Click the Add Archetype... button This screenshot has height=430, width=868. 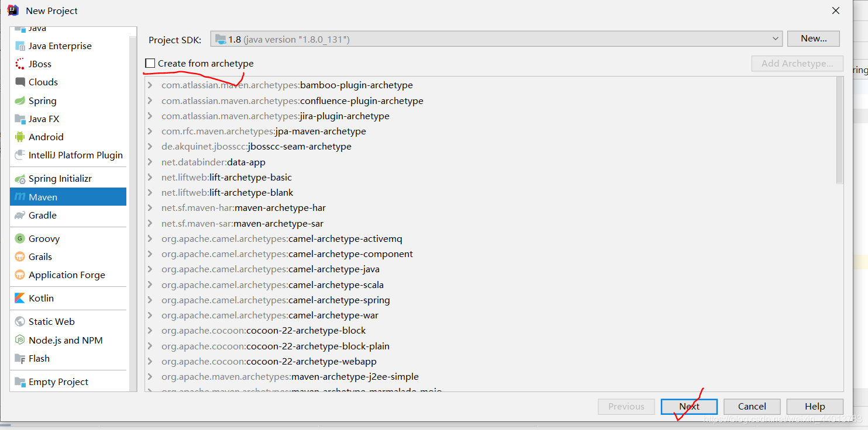pyautogui.click(x=797, y=64)
